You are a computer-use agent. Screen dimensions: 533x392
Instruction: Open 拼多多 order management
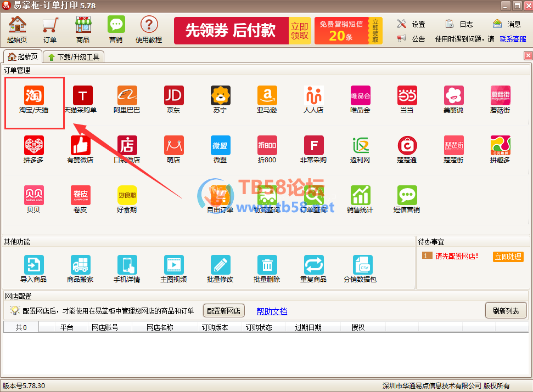pos(33,149)
